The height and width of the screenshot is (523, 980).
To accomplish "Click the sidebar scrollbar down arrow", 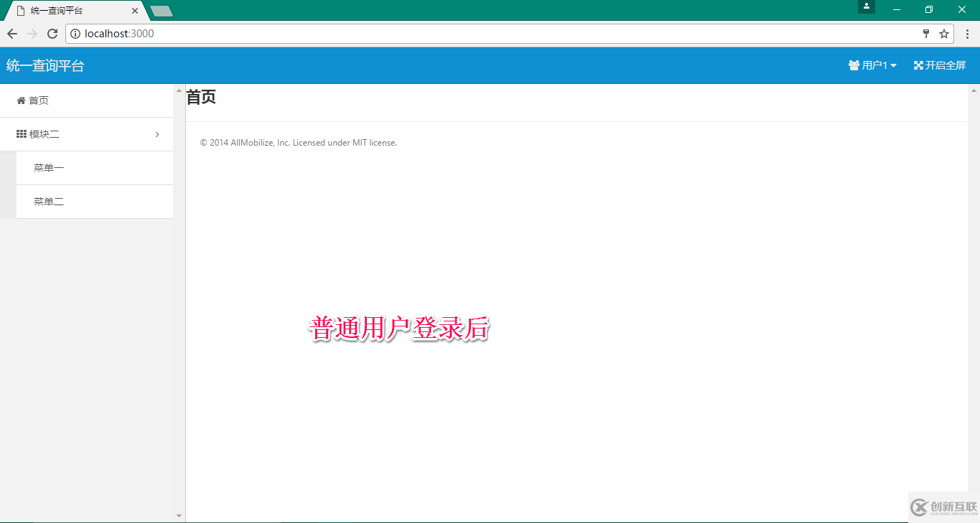I will pos(179,515).
